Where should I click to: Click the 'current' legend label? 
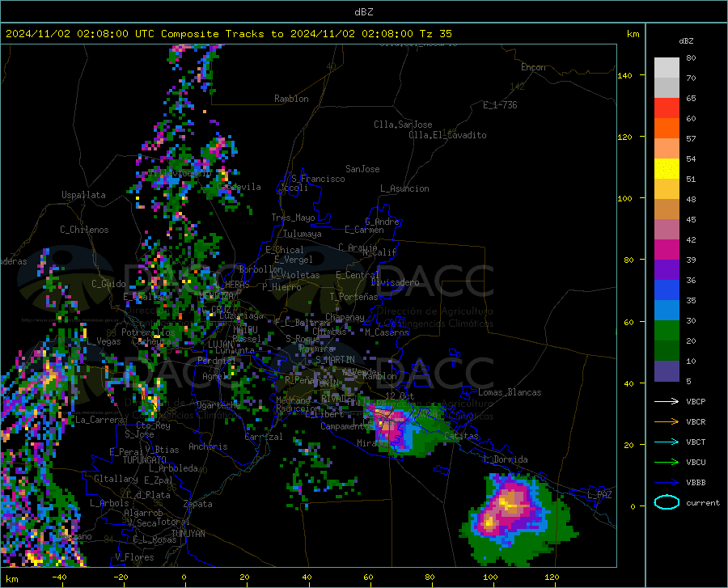click(x=702, y=502)
